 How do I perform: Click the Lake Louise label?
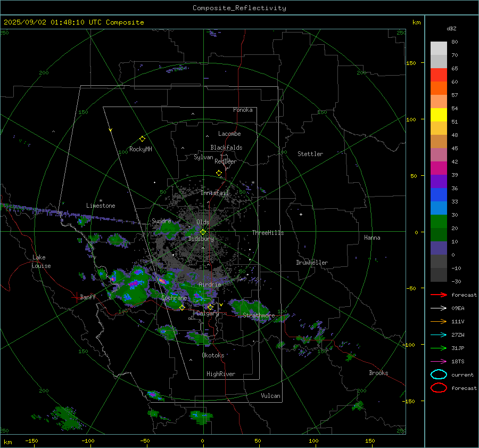point(41,262)
